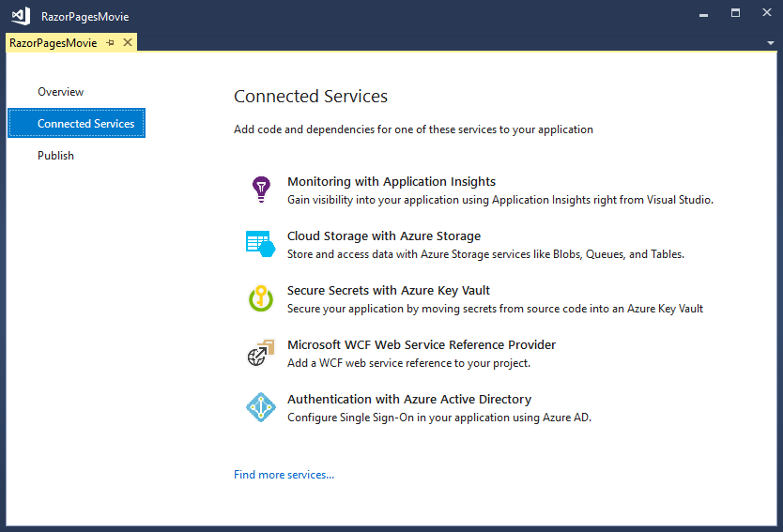Click the Application Insights lightbulb icon
This screenshot has width=783, height=532.
[260, 189]
